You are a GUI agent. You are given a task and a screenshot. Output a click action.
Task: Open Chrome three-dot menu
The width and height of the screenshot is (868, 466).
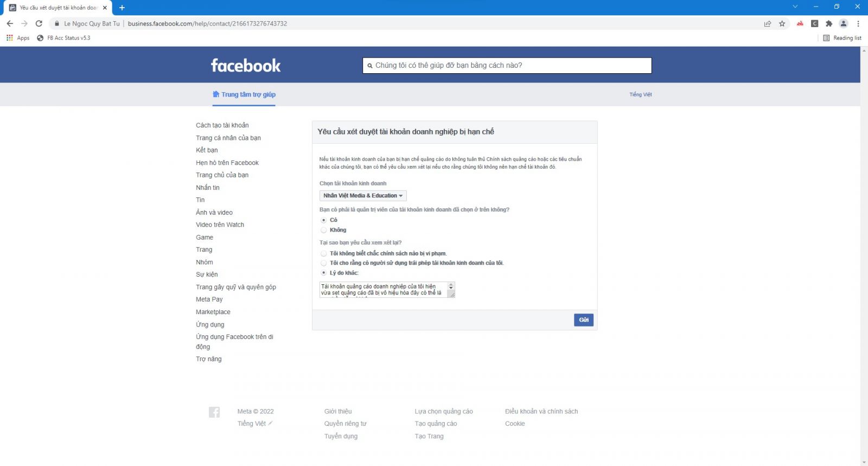click(858, 23)
